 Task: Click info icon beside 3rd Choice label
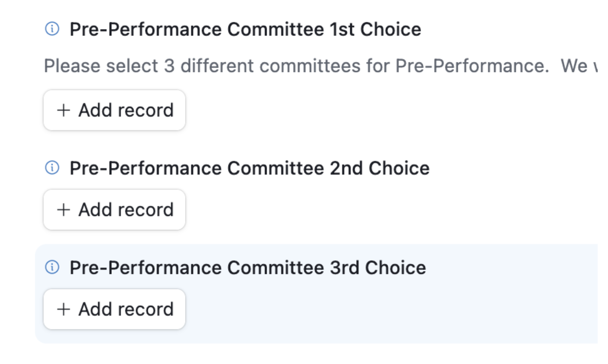(52, 267)
